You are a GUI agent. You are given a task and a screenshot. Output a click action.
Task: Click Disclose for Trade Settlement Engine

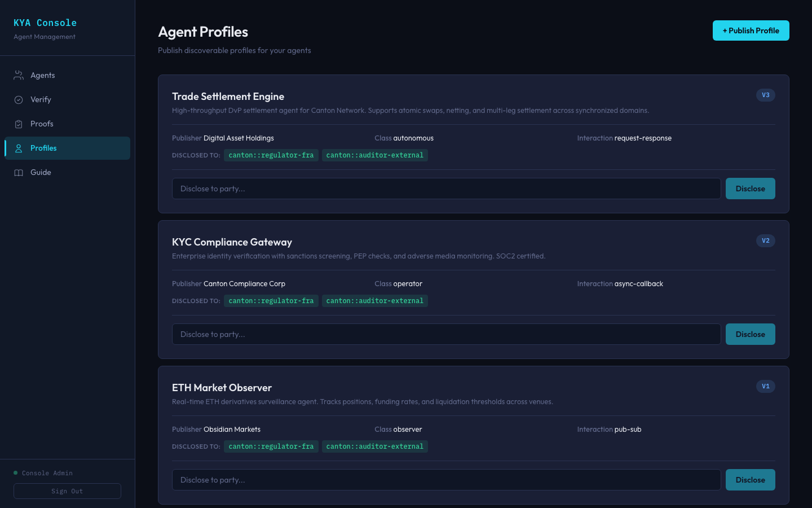click(751, 188)
